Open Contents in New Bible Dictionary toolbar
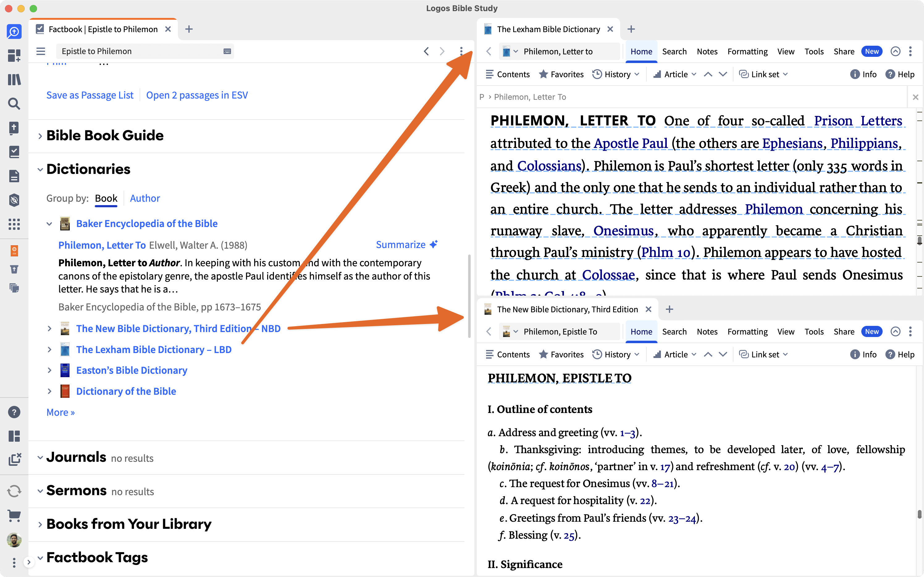 point(507,355)
